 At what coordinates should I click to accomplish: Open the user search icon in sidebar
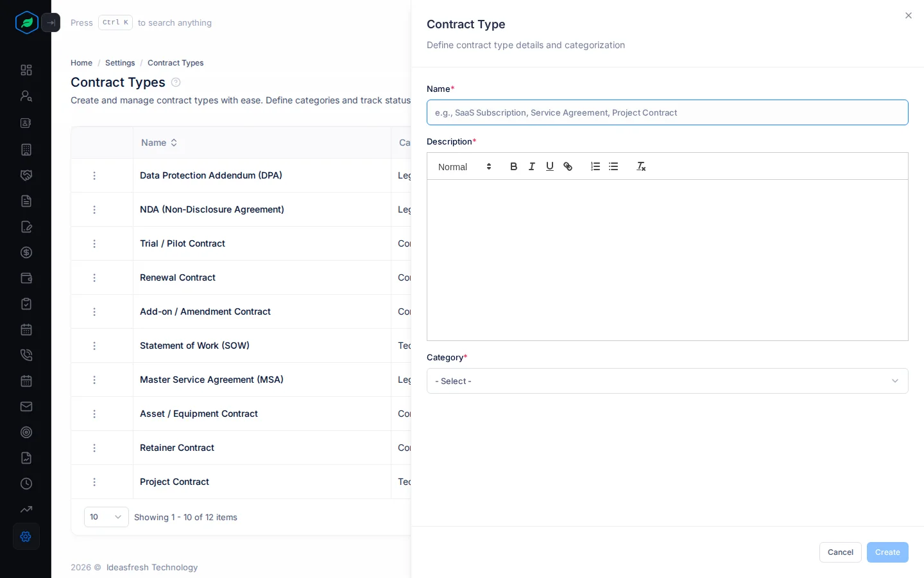(26, 96)
